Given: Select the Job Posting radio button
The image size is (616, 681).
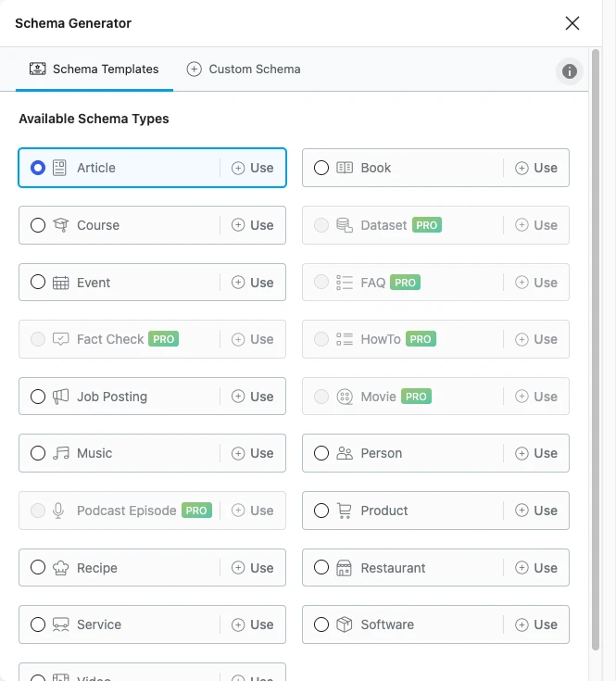Looking at the screenshot, I should [x=38, y=397].
